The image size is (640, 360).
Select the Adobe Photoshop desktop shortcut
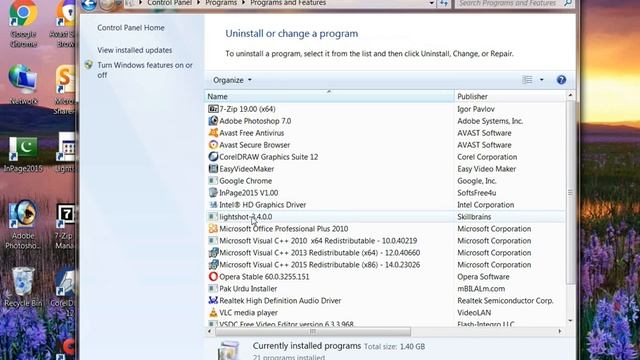coord(23,224)
